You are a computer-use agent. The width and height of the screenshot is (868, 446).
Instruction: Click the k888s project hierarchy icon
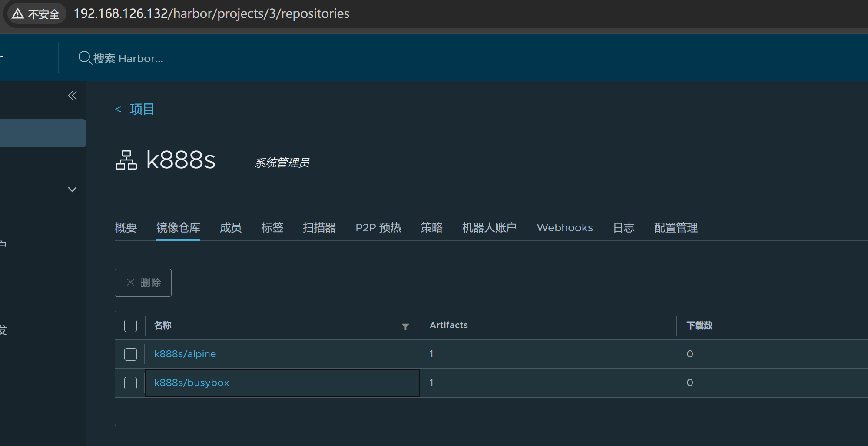126,160
